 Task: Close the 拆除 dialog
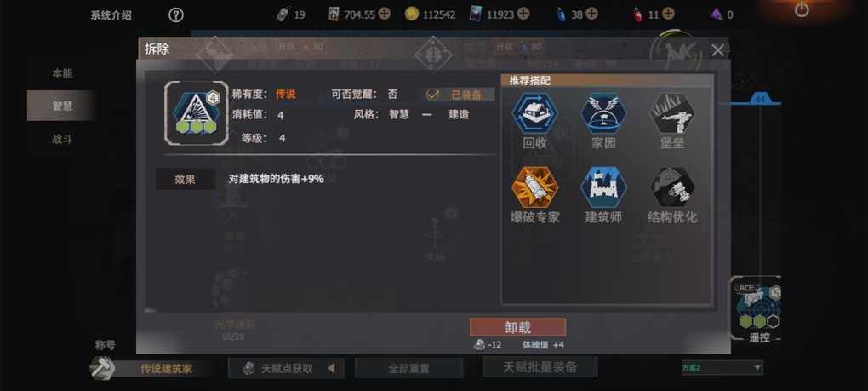coord(717,50)
